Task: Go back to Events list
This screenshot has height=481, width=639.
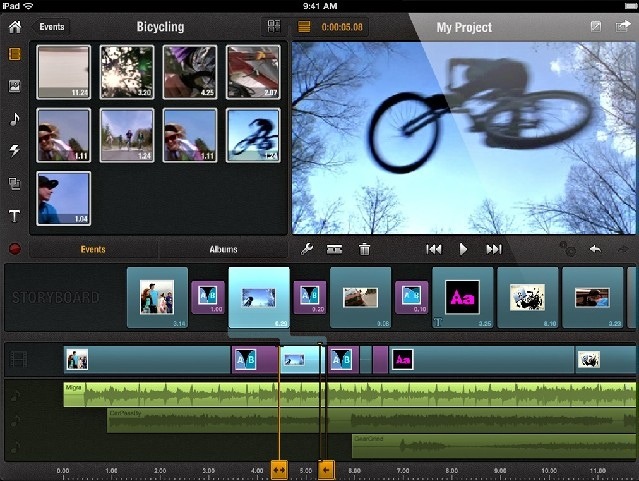Action: pyautogui.click(x=52, y=27)
